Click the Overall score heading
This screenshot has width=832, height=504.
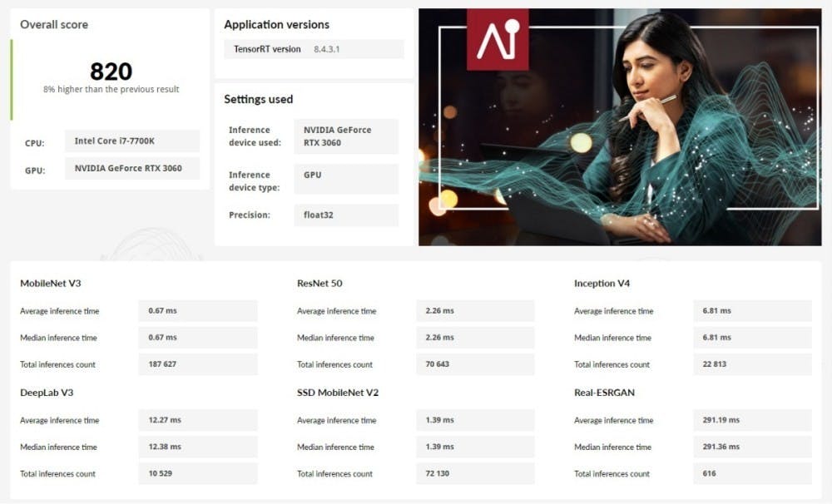click(54, 24)
